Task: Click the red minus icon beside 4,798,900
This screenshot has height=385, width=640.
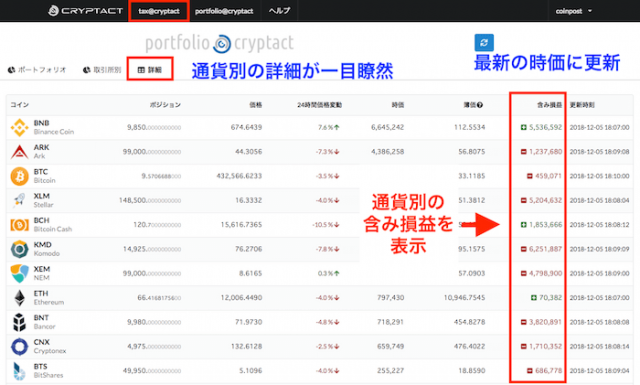Action: [x=524, y=273]
